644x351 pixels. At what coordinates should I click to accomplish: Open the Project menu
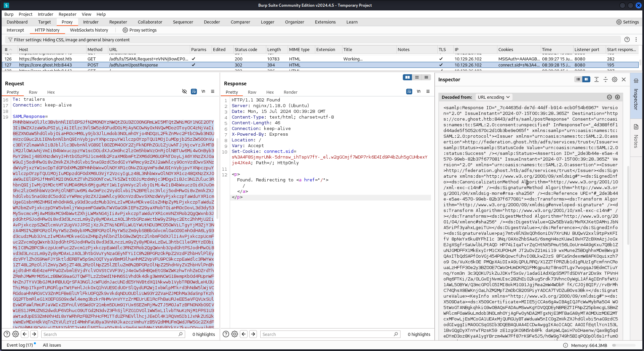(25, 14)
